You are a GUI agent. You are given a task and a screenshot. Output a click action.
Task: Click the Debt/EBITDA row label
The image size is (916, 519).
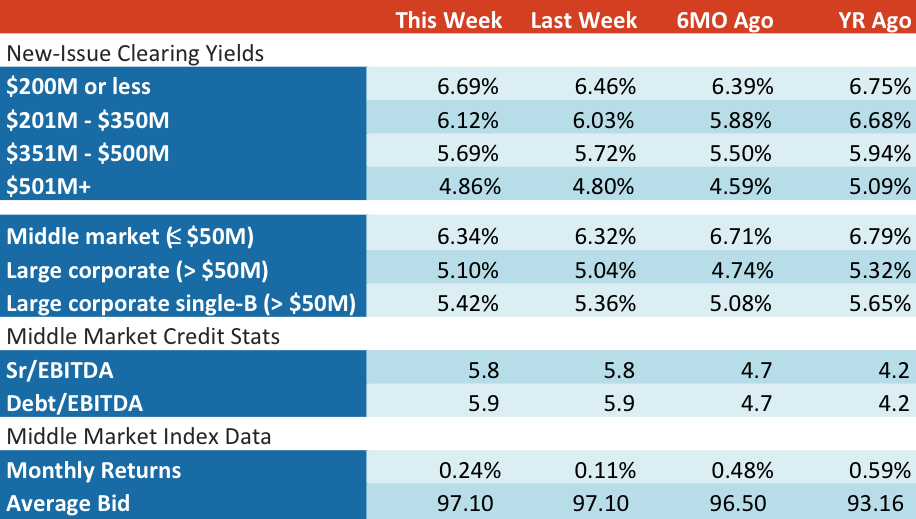[x=74, y=404]
